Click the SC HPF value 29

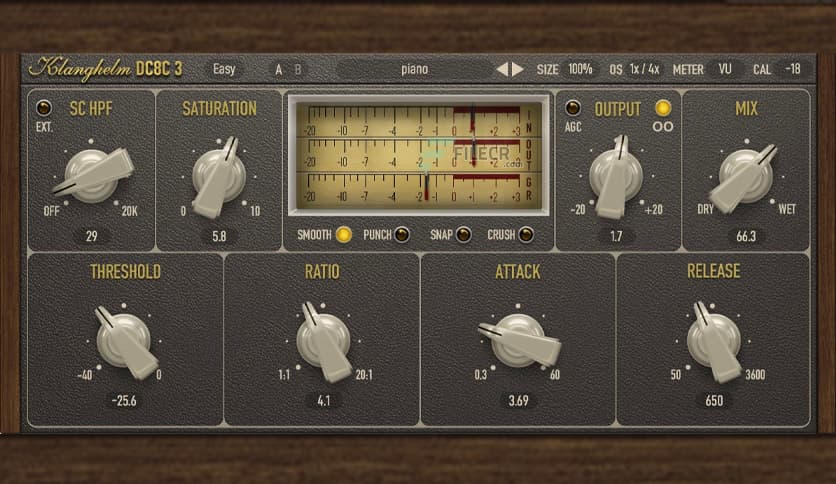[x=92, y=236]
